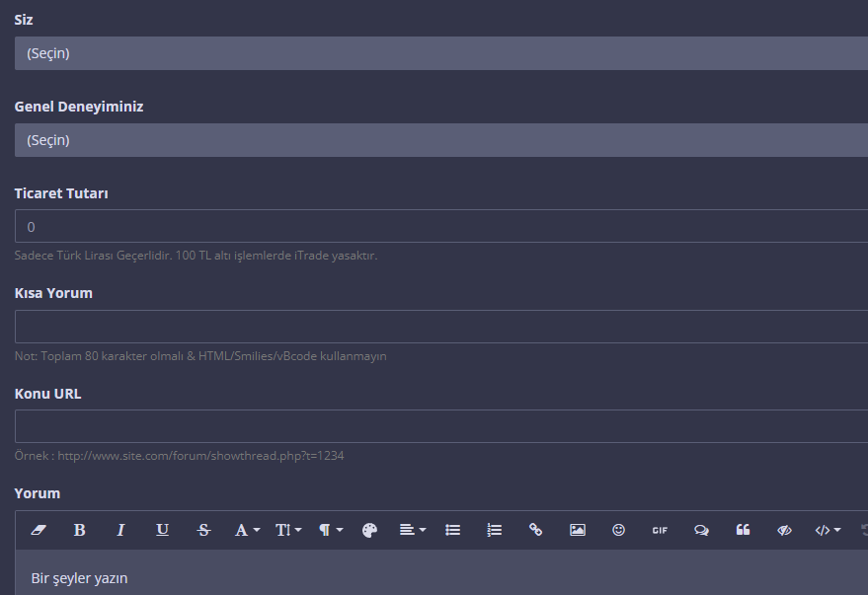868x595 pixels.
Task: Toggle bold formatting in editor
Action: tap(79, 530)
